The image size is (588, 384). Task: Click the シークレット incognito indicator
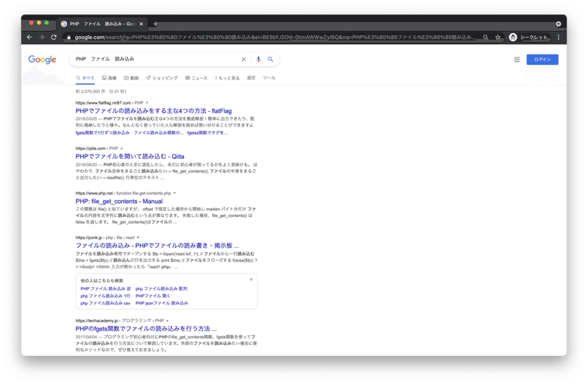(x=529, y=38)
